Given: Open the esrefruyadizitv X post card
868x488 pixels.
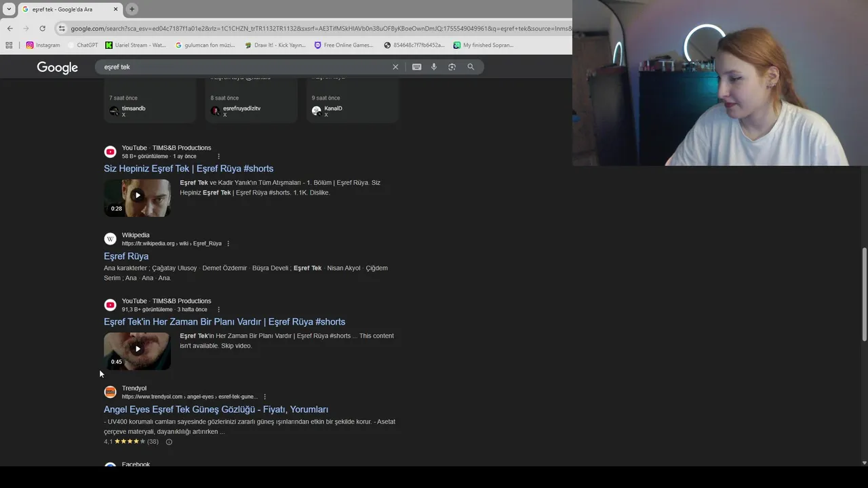Looking at the screenshot, I should (x=251, y=101).
